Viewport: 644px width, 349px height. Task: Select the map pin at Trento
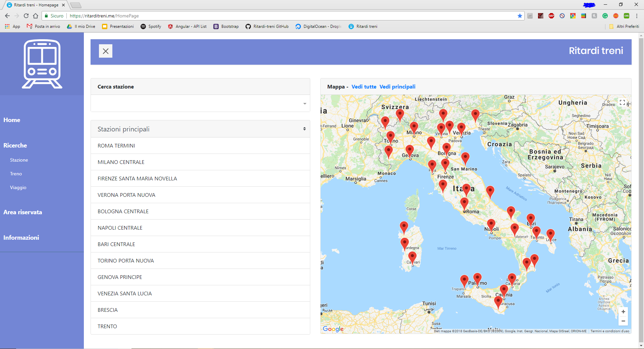click(x=443, y=115)
